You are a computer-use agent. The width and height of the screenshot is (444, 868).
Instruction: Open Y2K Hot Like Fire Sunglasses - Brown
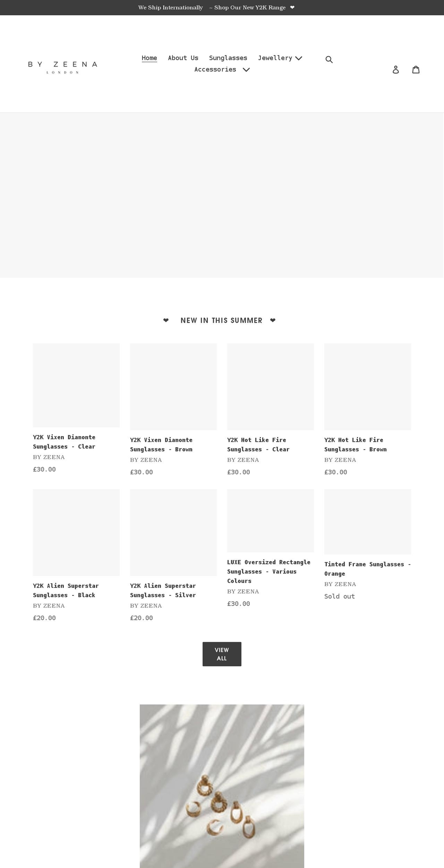pyautogui.click(x=355, y=444)
